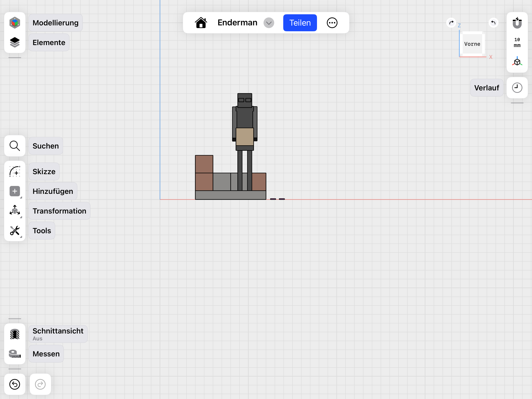Click the Hinzufügen label

tap(53, 191)
